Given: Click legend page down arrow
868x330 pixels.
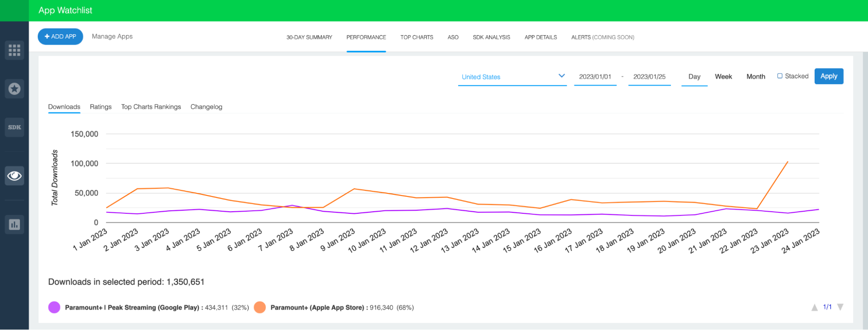Looking at the screenshot, I should tap(840, 307).
